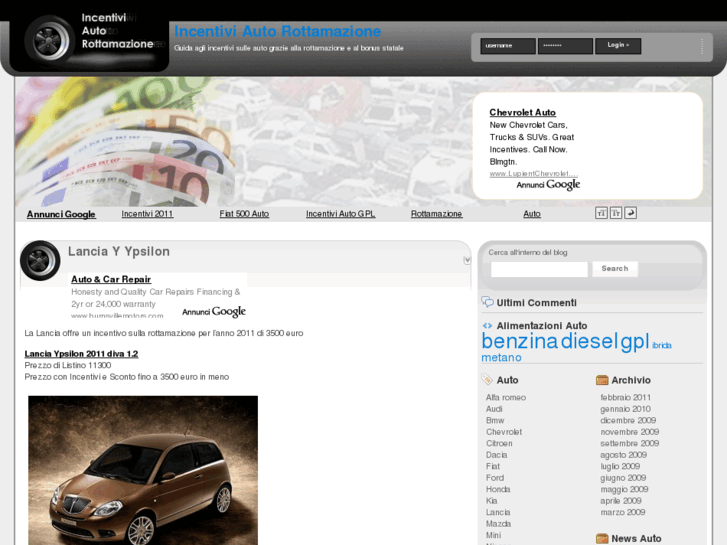Image resolution: width=727 pixels, height=545 pixels.
Task: Open the Mini category
Action: [493, 535]
